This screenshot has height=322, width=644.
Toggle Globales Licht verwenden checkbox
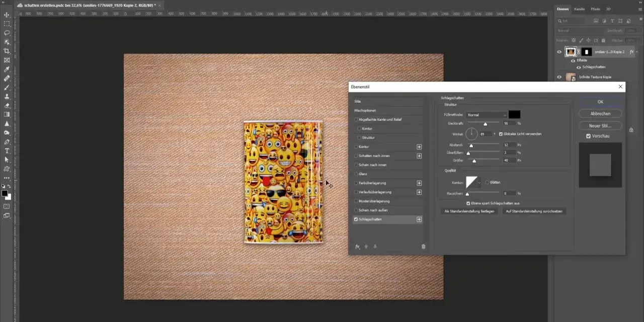click(x=501, y=134)
